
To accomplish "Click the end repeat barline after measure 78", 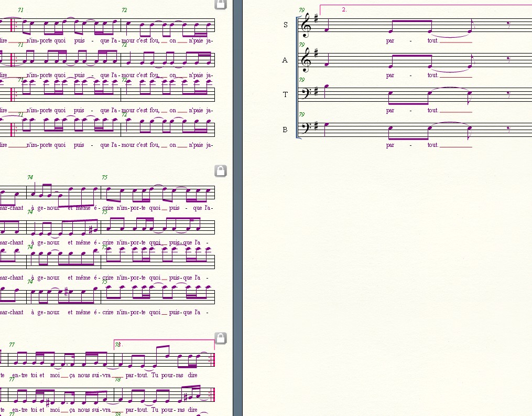I will (213, 359).
